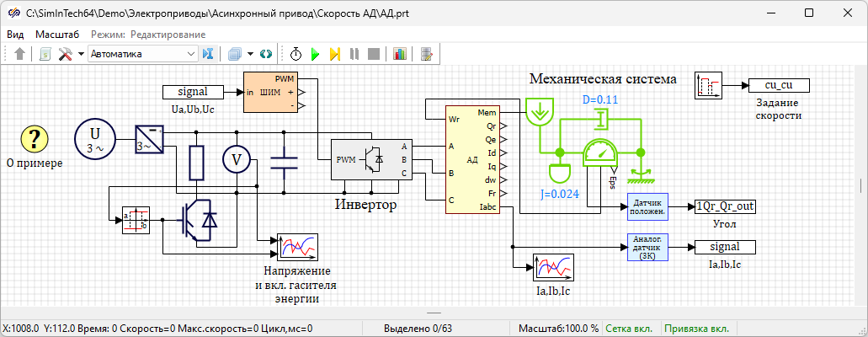Viewport: 868px width, 337px height.
Task: Click the Датчик положен. sensor block
Action: click(x=649, y=207)
